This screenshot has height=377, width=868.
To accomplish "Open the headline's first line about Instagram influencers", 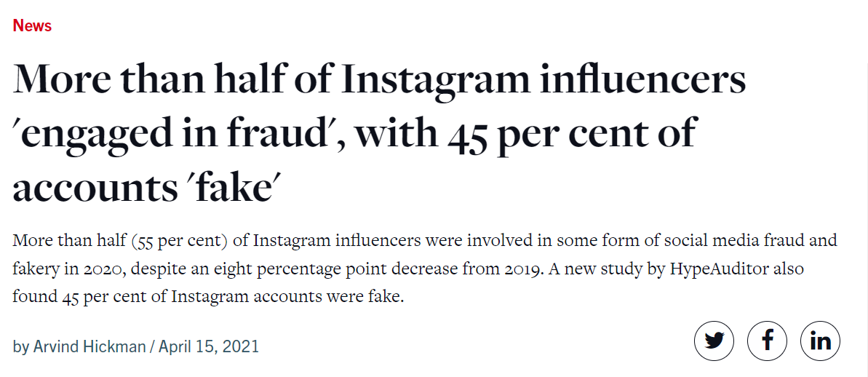I will point(379,79).
